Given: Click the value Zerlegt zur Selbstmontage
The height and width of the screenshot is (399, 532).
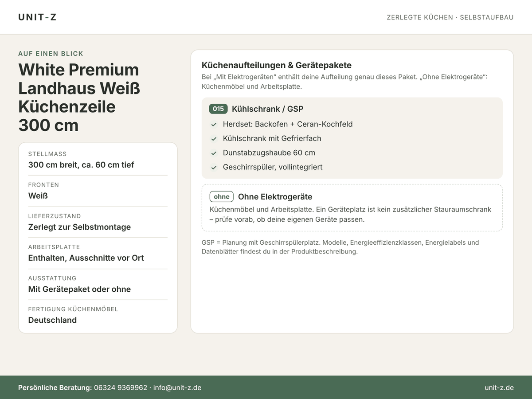Looking at the screenshot, I should [79, 227].
